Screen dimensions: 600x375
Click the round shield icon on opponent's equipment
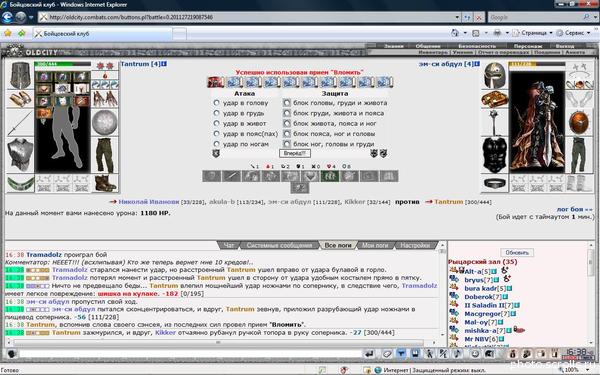[579, 122]
